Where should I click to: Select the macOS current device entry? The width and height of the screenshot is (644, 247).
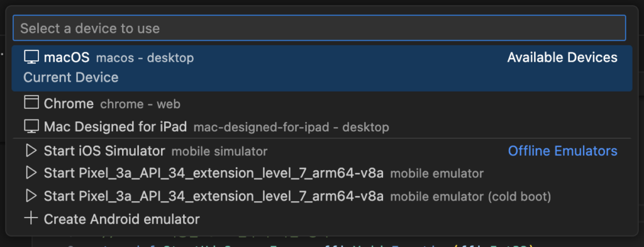[321, 68]
